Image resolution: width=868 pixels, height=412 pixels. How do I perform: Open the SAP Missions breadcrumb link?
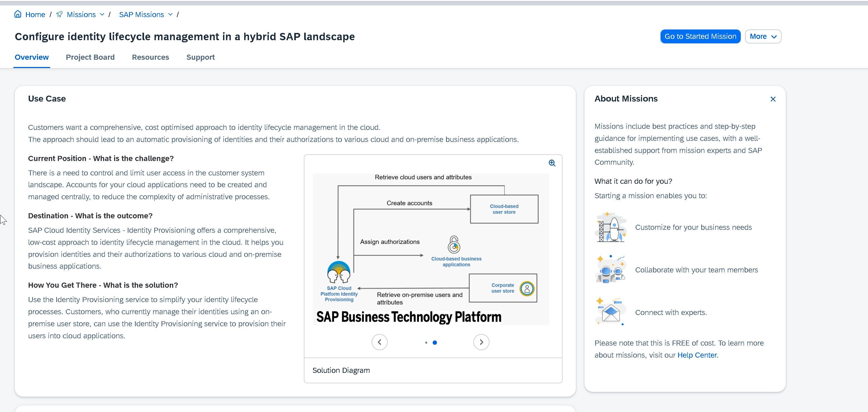coord(142,14)
